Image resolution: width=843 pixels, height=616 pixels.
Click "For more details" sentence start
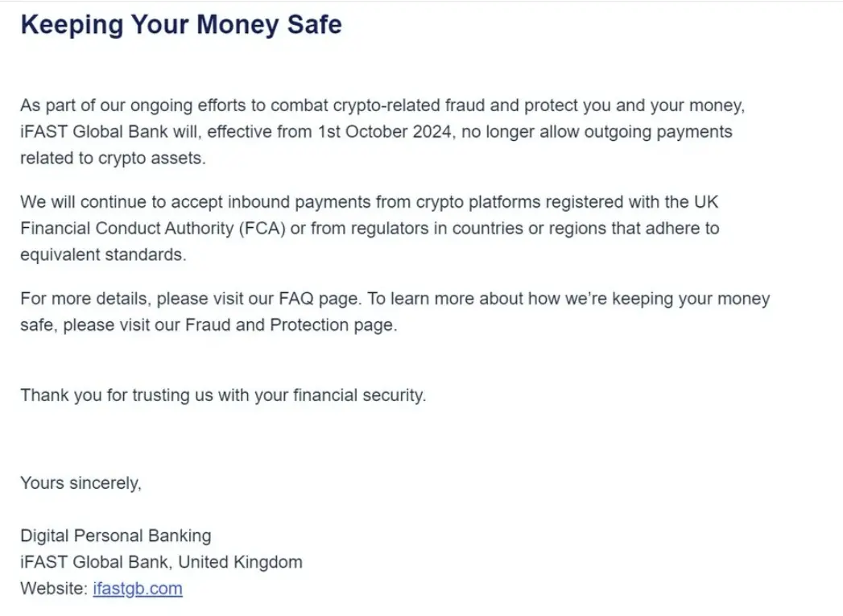click(84, 299)
